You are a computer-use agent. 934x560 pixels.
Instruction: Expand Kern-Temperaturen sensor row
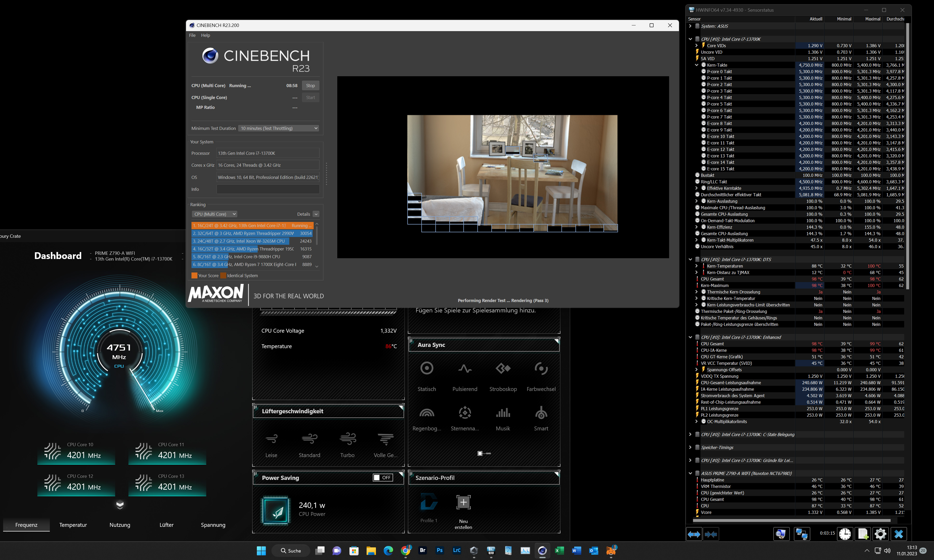pos(697,266)
